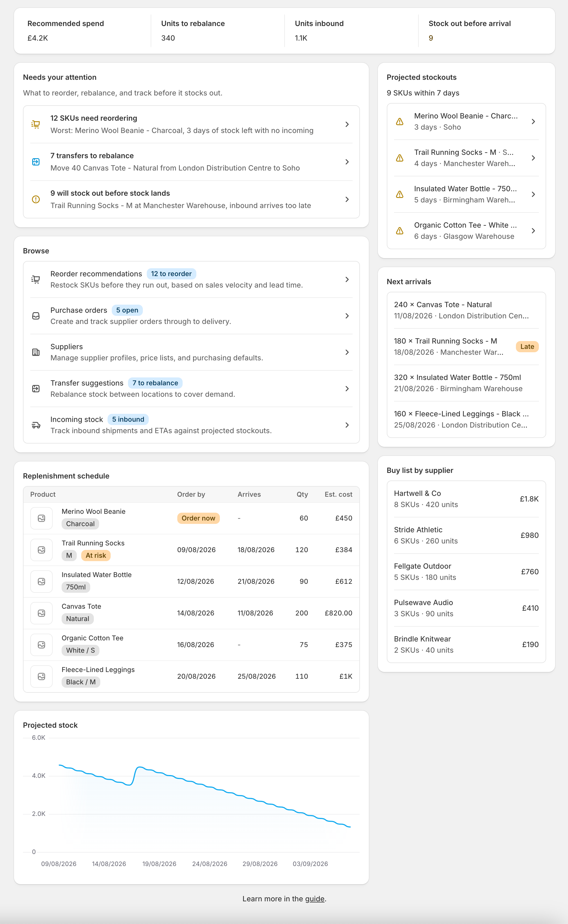Click the 12 to reorder badge

pyautogui.click(x=171, y=274)
